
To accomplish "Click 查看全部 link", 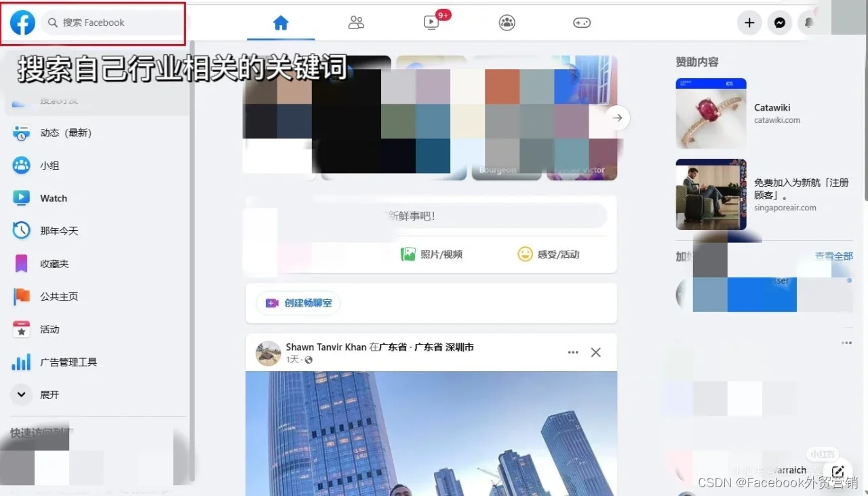I will coord(834,256).
